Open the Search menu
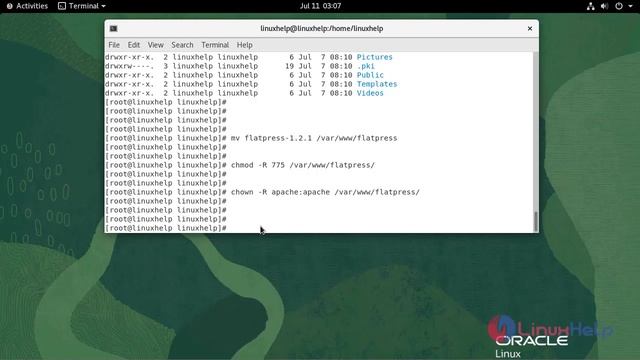Screen dimensions: 640x360 pyautogui.click(x=182, y=45)
